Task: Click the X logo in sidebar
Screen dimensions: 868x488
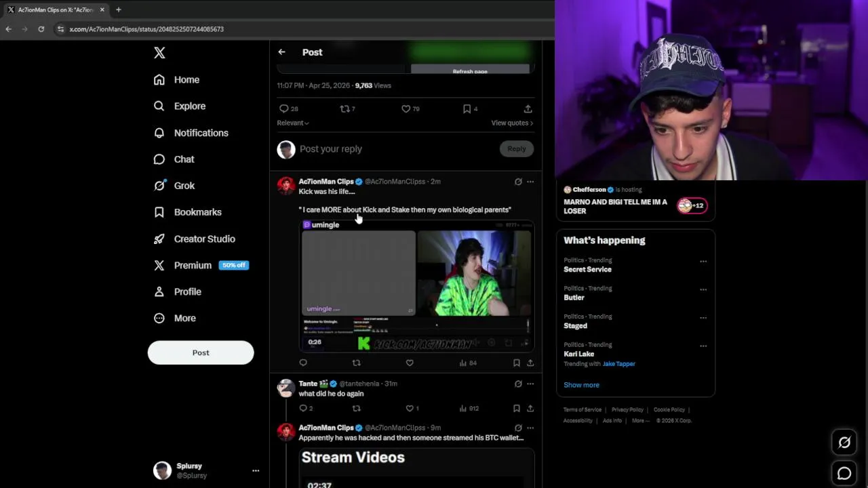Action: click(159, 53)
